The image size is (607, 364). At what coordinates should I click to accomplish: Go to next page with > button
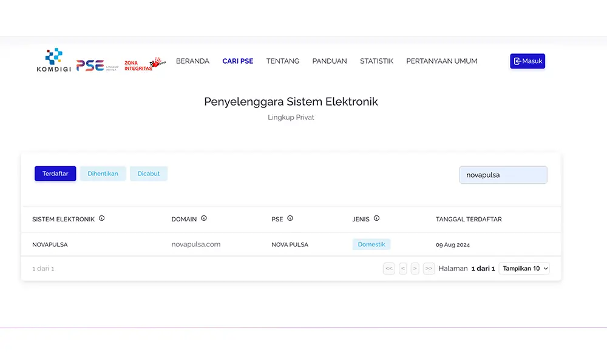(x=415, y=269)
